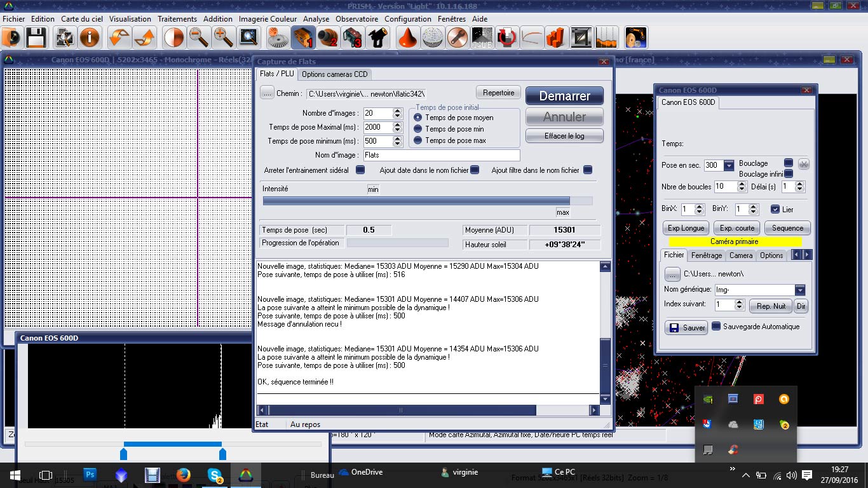The width and height of the screenshot is (868, 488).
Task: Enable 'Arreter l'entrainement sidéral' checkbox
Action: 360,170
